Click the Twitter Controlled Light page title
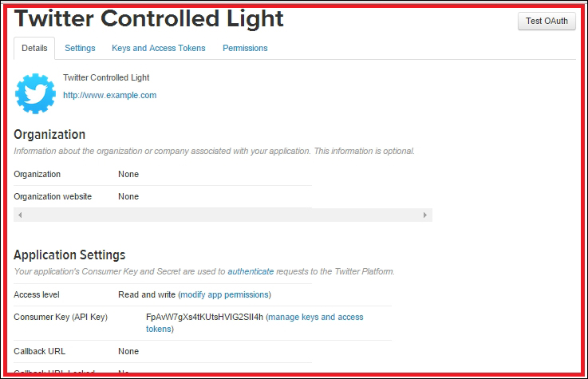Screen dimensions: 588x379 point(149,18)
